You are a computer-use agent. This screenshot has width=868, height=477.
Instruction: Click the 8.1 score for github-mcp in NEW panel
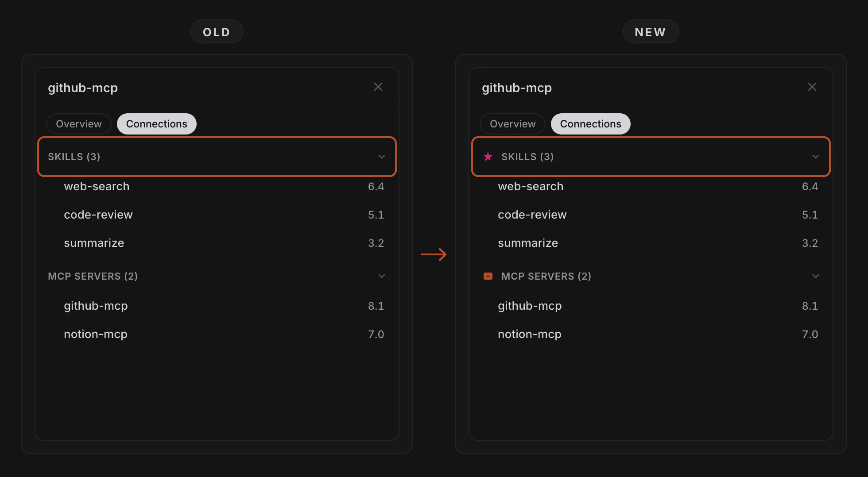coord(810,306)
